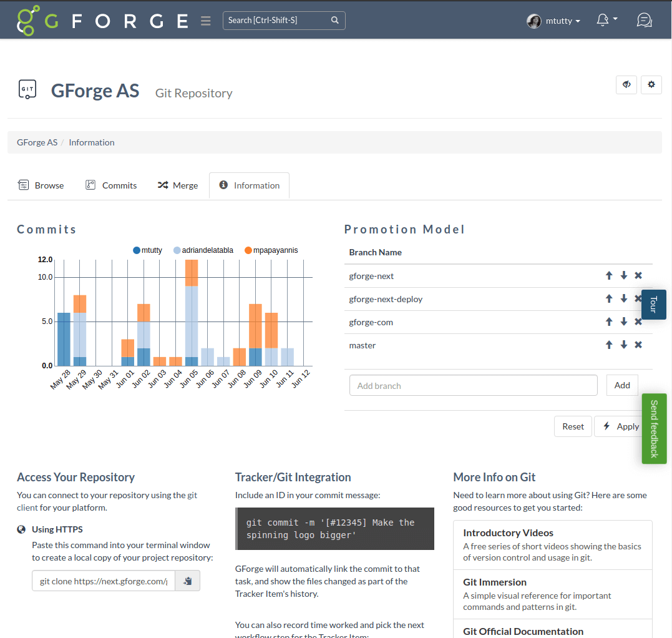Click the mpapayannis orange legend swatch

pyautogui.click(x=248, y=250)
